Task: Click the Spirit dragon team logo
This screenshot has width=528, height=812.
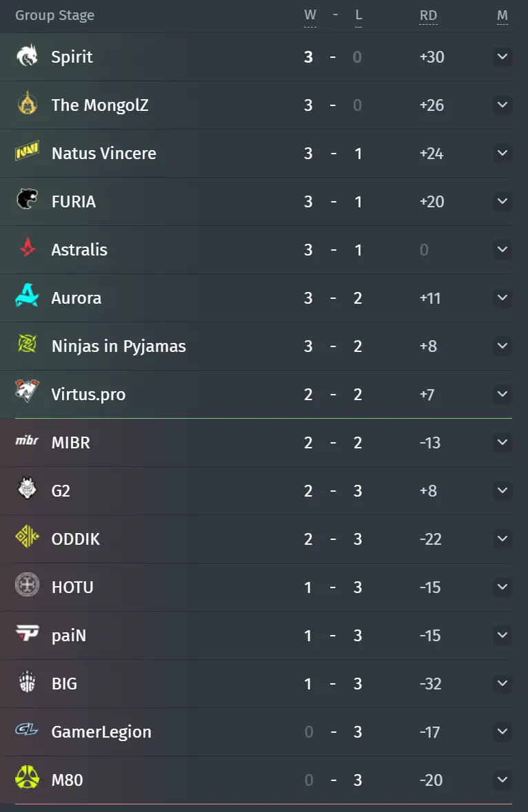Action: tap(27, 56)
